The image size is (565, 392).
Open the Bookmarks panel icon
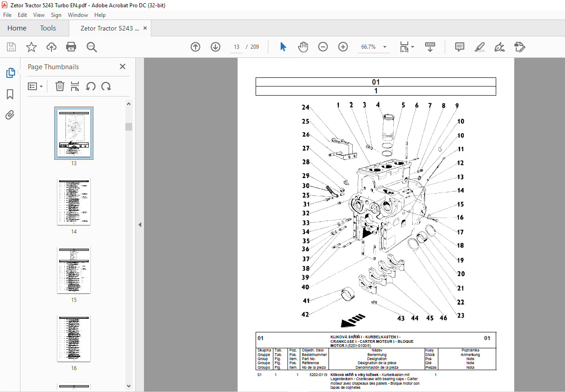click(10, 94)
